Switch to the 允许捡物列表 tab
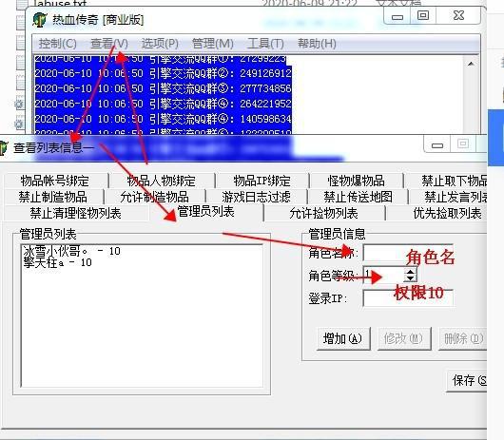 coord(324,213)
